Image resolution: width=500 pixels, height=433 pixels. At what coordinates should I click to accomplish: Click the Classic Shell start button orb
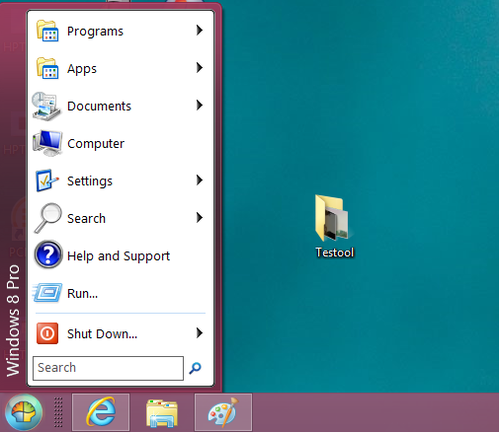tap(23, 412)
